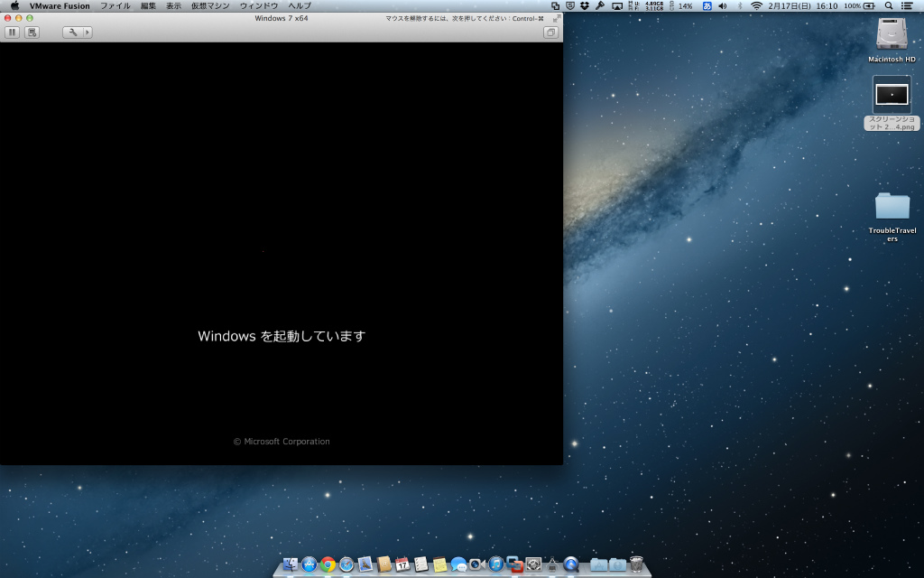Show Notification Center list icon
This screenshot has height=578, width=924.
click(x=908, y=6)
